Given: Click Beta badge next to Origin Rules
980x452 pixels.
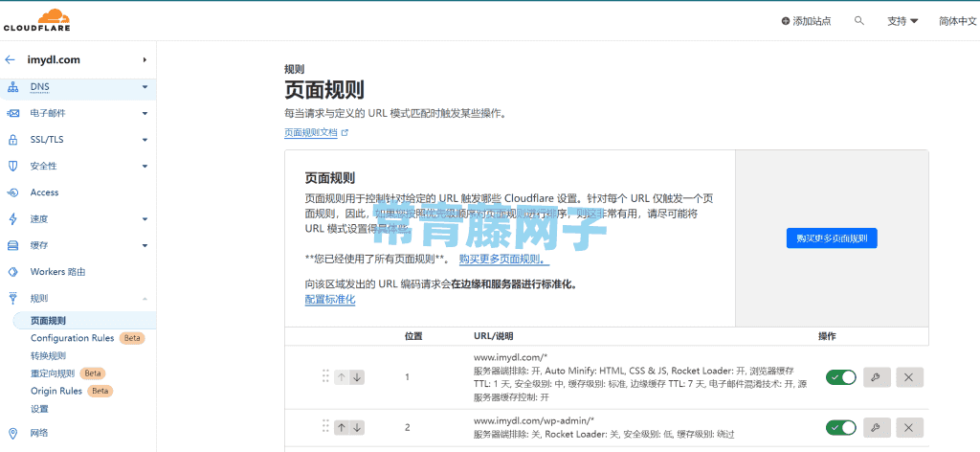Looking at the screenshot, I should tap(100, 392).
